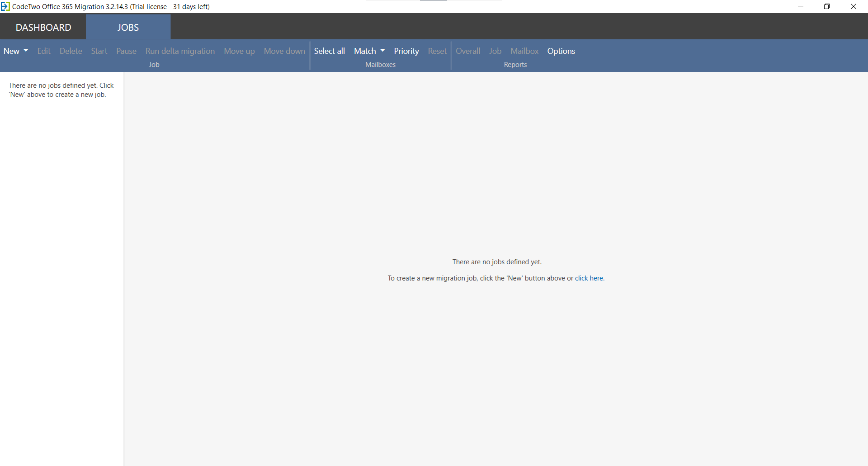Run delta migration for the job

click(x=180, y=51)
